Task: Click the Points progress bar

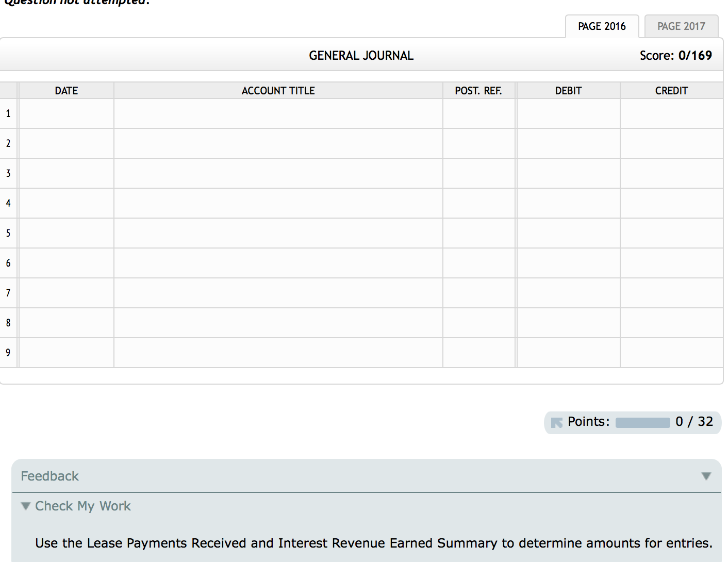Action: (x=642, y=422)
